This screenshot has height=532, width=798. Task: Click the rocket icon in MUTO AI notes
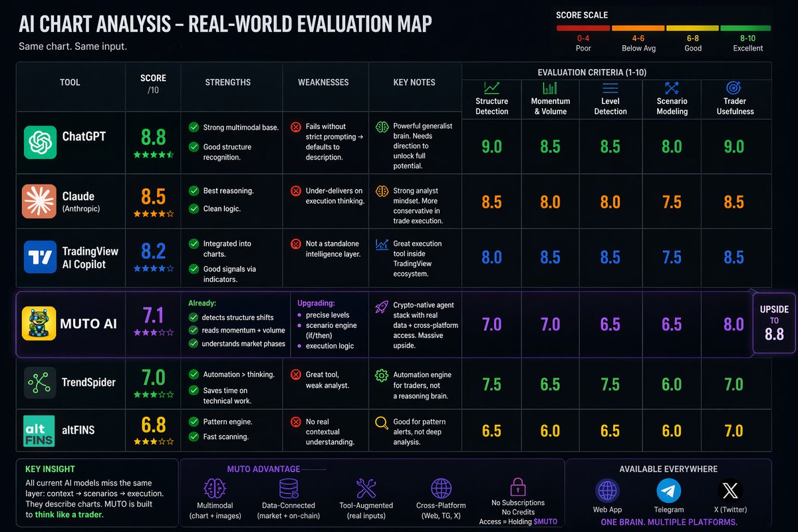[382, 307]
